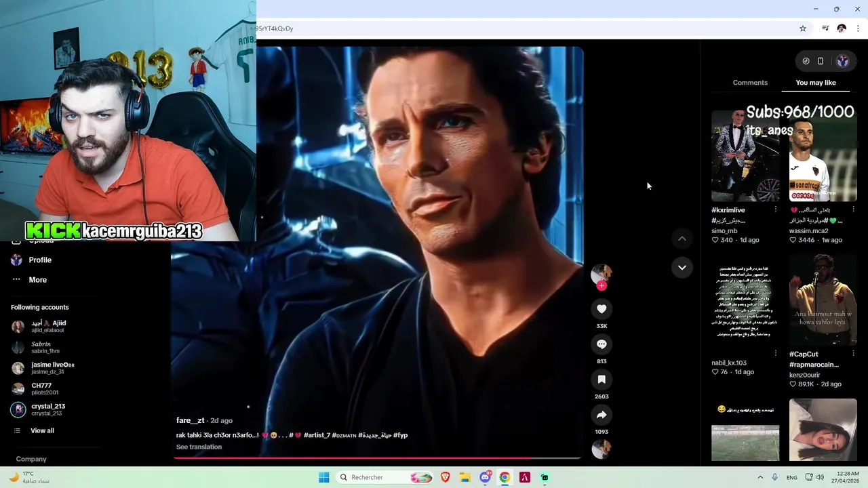Click the #kxrimlive hashtag on simo_mb video

(x=728, y=211)
